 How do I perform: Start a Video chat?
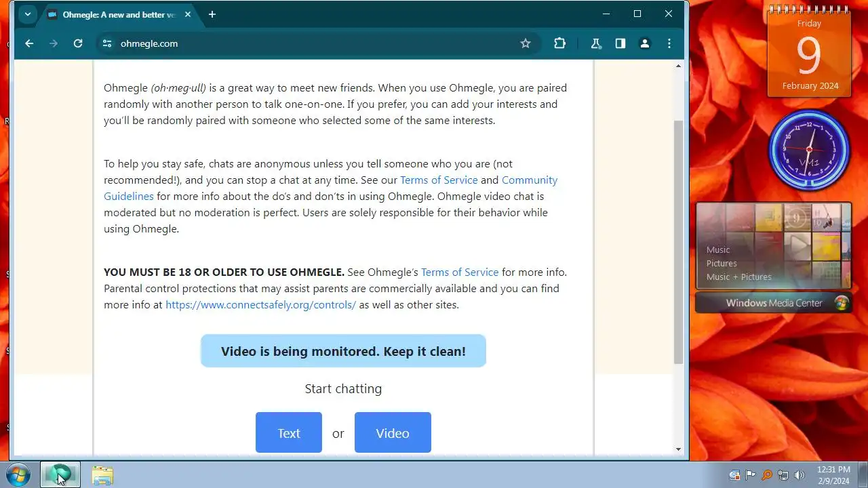(393, 432)
